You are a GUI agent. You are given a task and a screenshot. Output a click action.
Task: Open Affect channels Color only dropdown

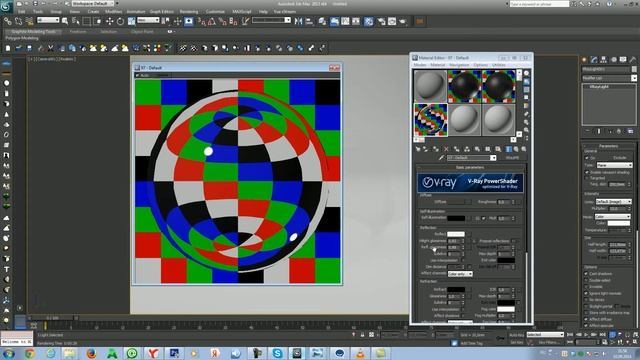point(460,274)
